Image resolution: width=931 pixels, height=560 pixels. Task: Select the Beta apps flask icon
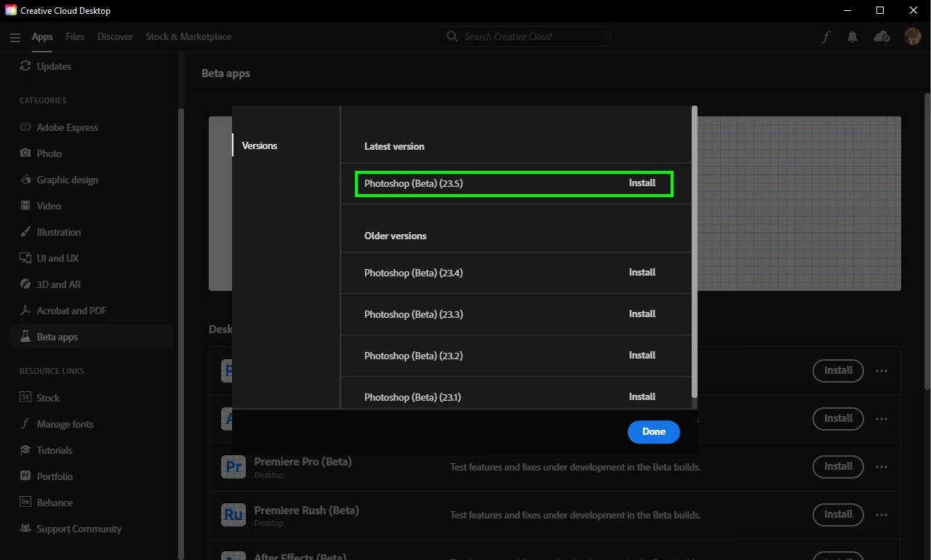click(x=25, y=337)
